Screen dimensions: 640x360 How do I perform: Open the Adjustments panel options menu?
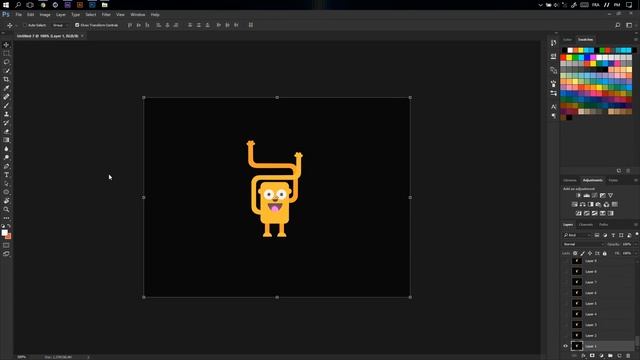[636, 180]
